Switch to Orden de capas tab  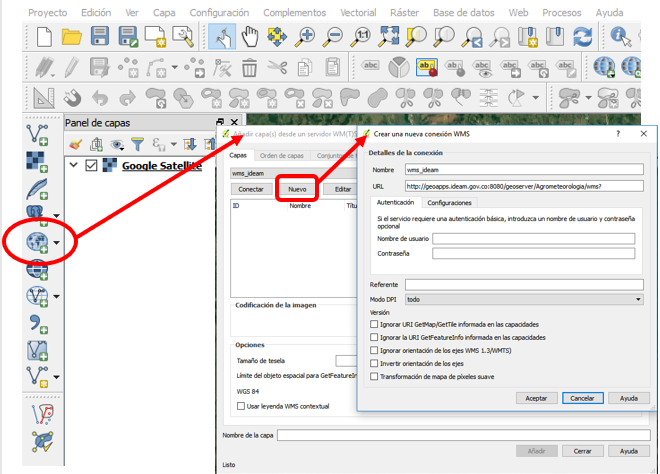tap(282, 155)
